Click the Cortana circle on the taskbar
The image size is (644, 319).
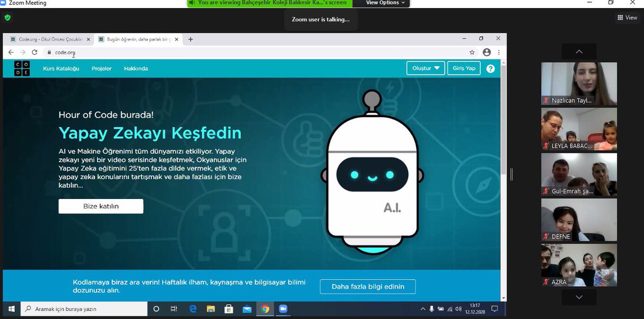(x=156, y=309)
